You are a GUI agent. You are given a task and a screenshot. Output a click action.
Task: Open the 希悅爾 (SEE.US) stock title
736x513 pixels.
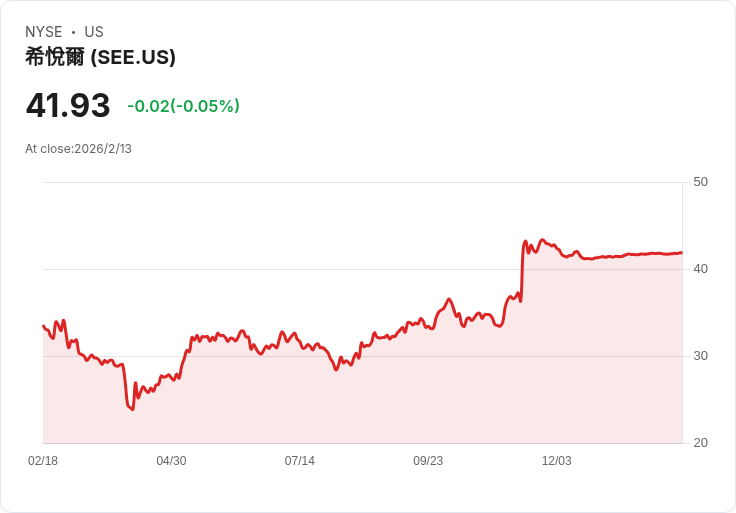point(100,57)
